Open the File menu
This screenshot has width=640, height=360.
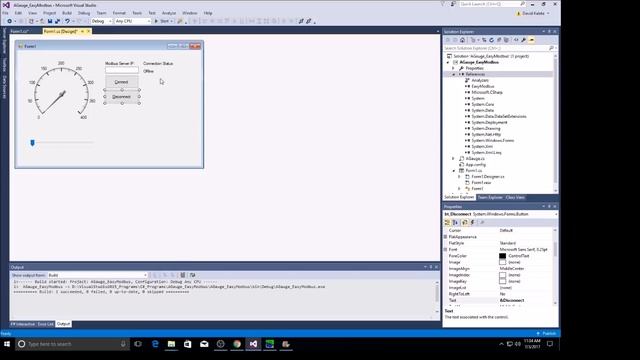click(5, 13)
